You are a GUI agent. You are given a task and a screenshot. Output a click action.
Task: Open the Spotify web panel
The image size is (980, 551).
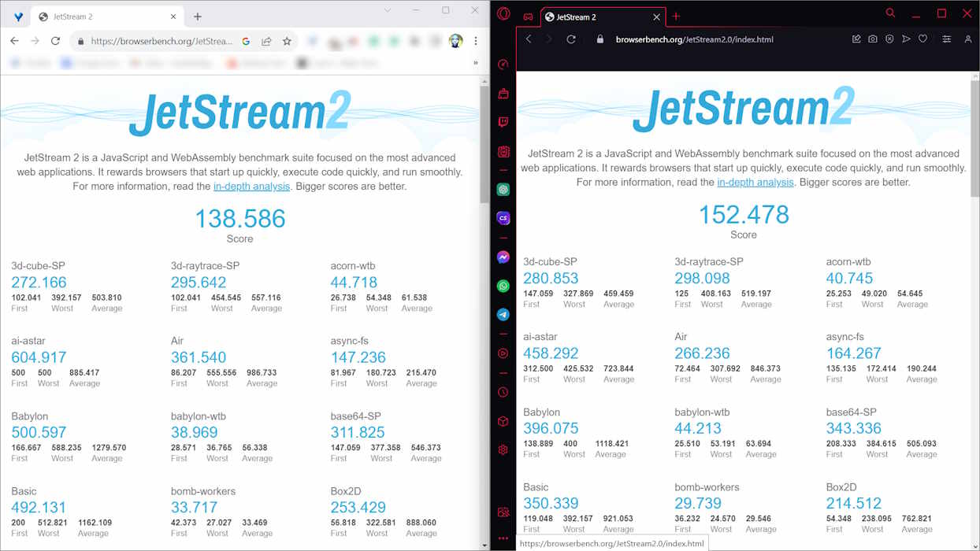click(x=503, y=189)
